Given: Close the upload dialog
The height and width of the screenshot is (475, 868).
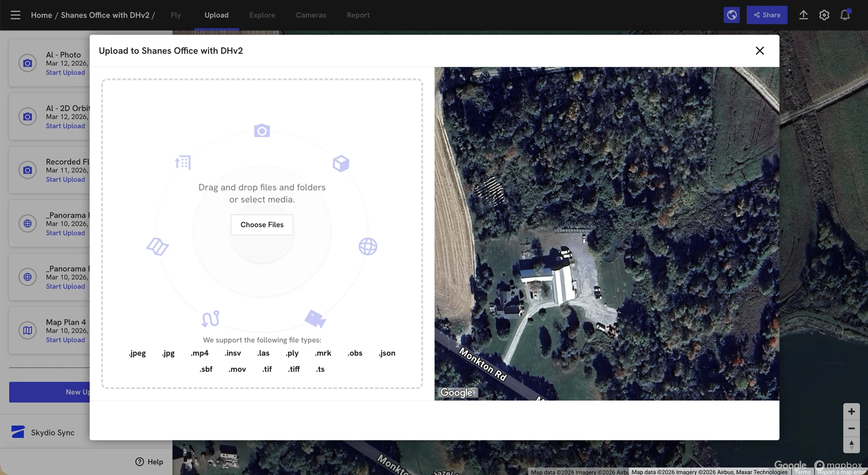Looking at the screenshot, I should click(759, 51).
